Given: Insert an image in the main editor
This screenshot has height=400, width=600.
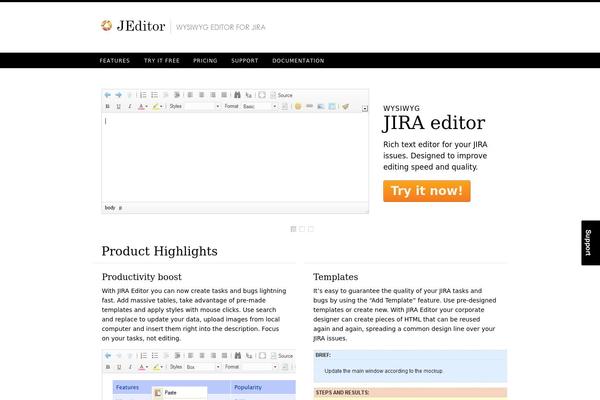Looking at the screenshot, I should pos(321,106).
